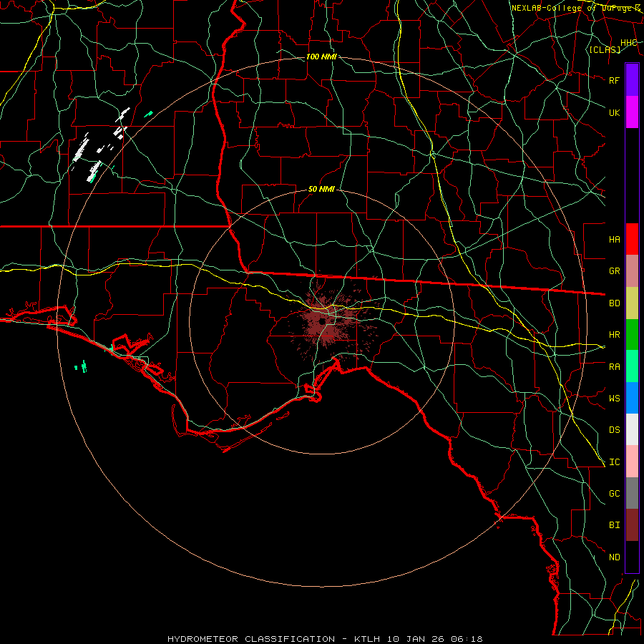Click the ND black legend swatch

pyautogui.click(x=632, y=557)
